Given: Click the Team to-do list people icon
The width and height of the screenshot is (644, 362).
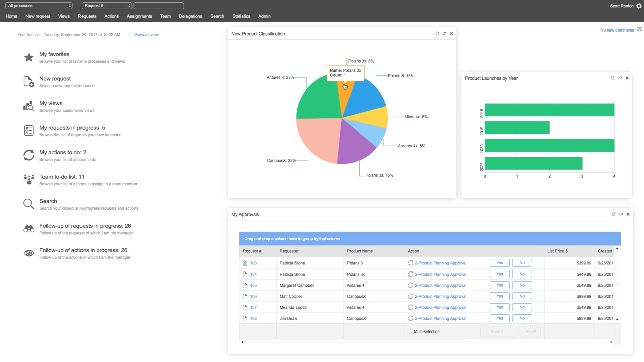Looking at the screenshot, I should point(29,180).
